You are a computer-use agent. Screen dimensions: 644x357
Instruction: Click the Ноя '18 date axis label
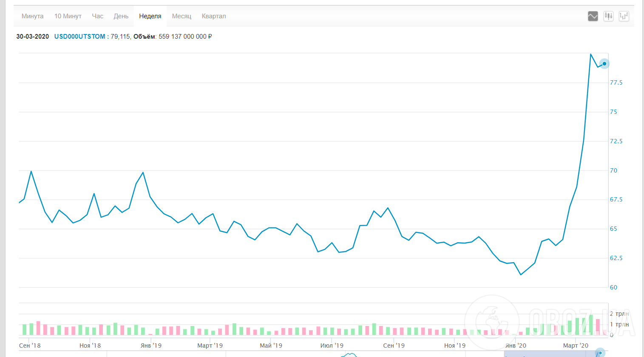pyautogui.click(x=90, y=346)
